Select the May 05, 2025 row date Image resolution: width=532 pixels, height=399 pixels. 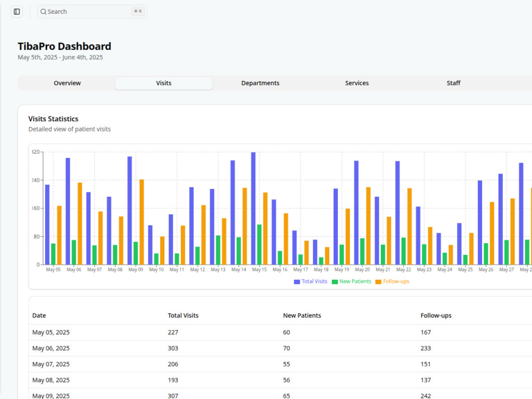51,332
